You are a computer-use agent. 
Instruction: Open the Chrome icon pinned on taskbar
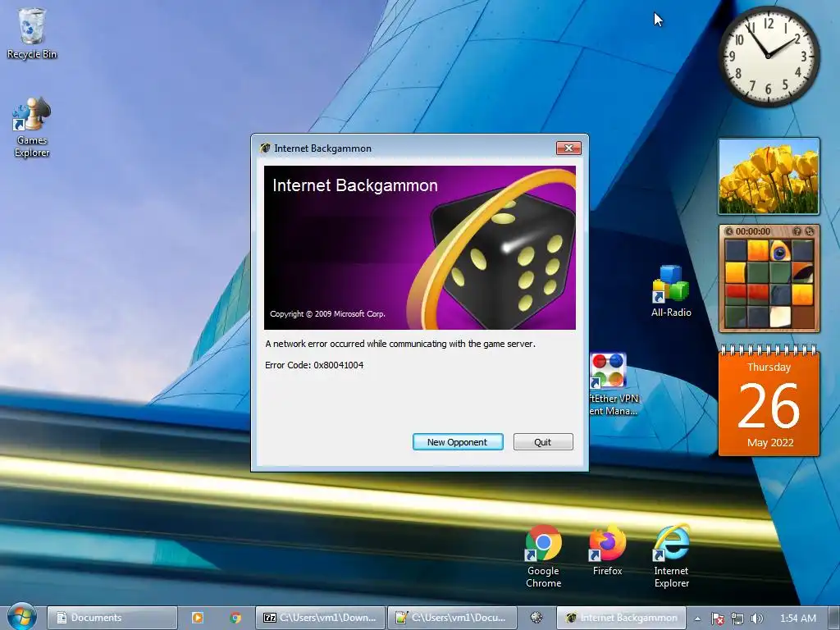[235, 618]
